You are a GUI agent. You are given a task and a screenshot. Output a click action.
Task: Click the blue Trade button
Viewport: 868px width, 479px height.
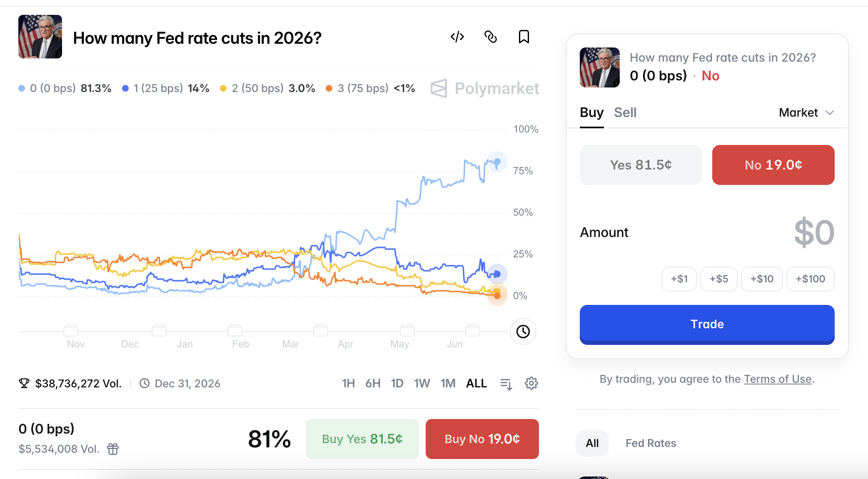tap(707, 324)
